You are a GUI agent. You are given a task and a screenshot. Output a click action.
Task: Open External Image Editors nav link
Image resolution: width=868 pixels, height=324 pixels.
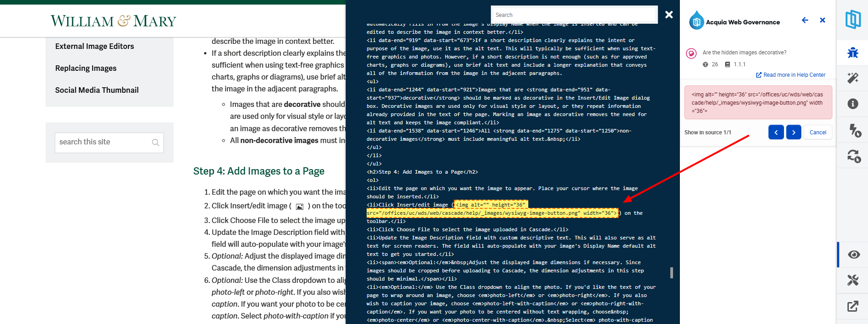pyautogui.click(x=95, y=46)
